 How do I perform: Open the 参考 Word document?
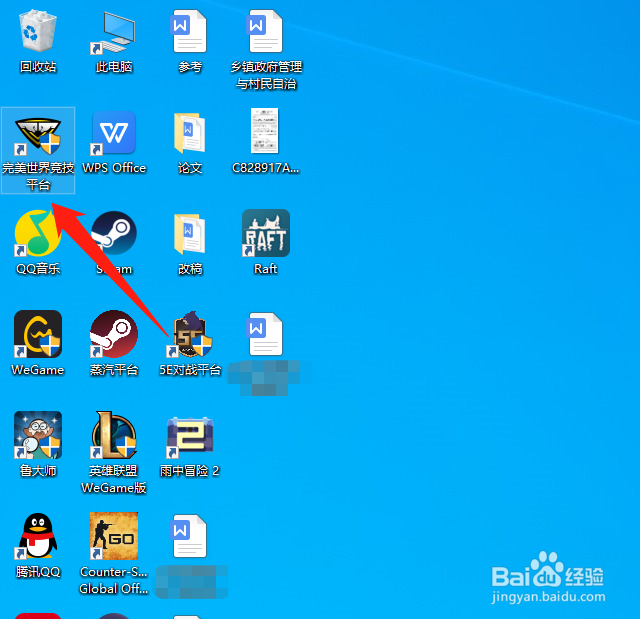coord(189,31)
